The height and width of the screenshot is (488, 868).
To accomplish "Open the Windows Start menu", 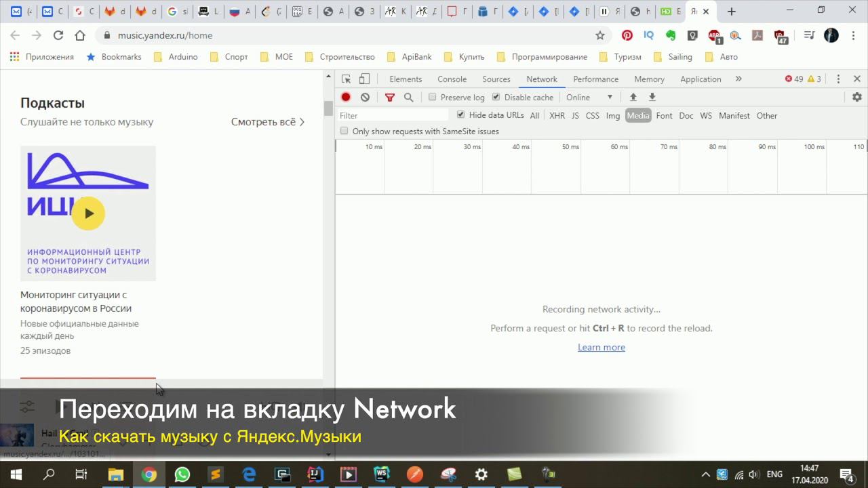I will pyautogui.click(x=16, y=474).
